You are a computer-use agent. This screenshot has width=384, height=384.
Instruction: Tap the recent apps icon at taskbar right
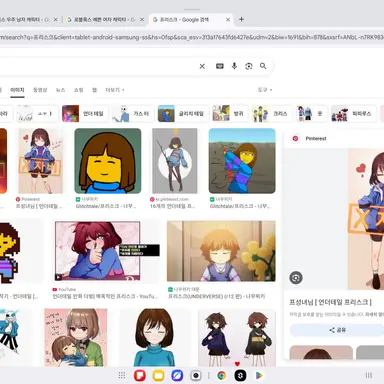point(368,375)
